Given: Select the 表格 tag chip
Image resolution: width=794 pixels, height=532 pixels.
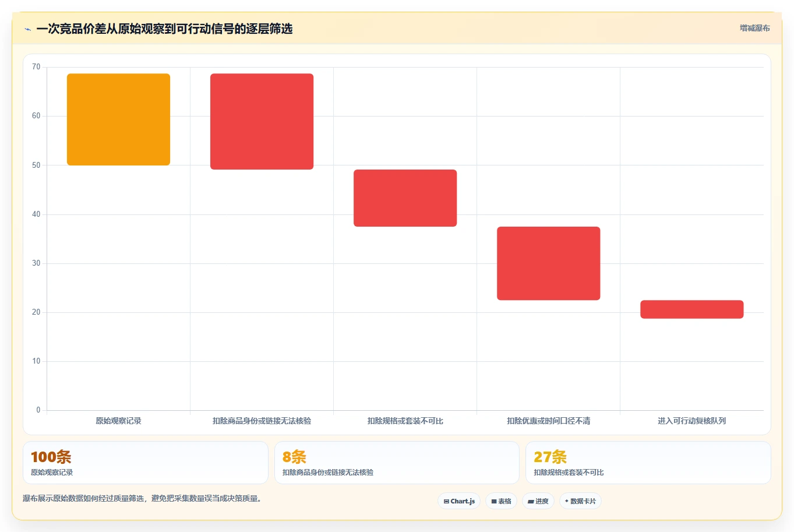Looking at the screenshot, I should pyautogui.click(x=501, y=501).
